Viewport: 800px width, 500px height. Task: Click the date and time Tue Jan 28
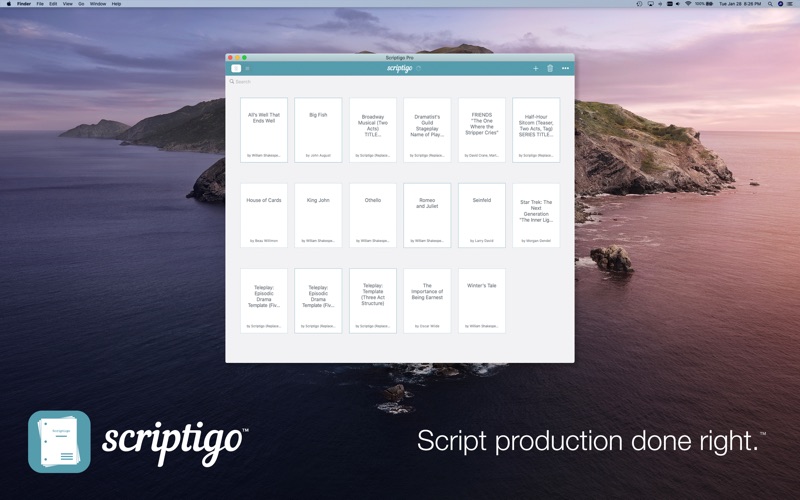[740, 4]
